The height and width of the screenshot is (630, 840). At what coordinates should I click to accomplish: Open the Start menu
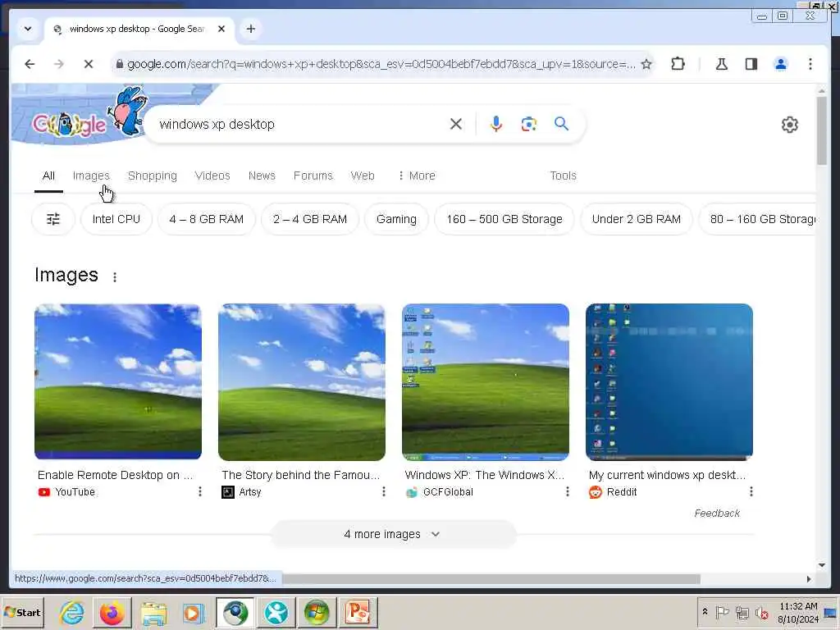coord(22,612)
